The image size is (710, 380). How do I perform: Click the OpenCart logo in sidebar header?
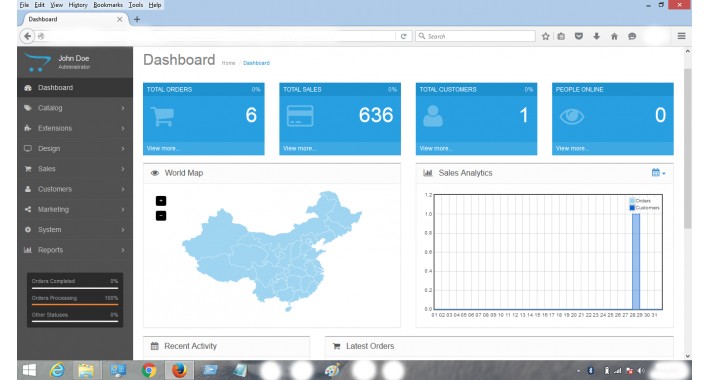point(38,63)
